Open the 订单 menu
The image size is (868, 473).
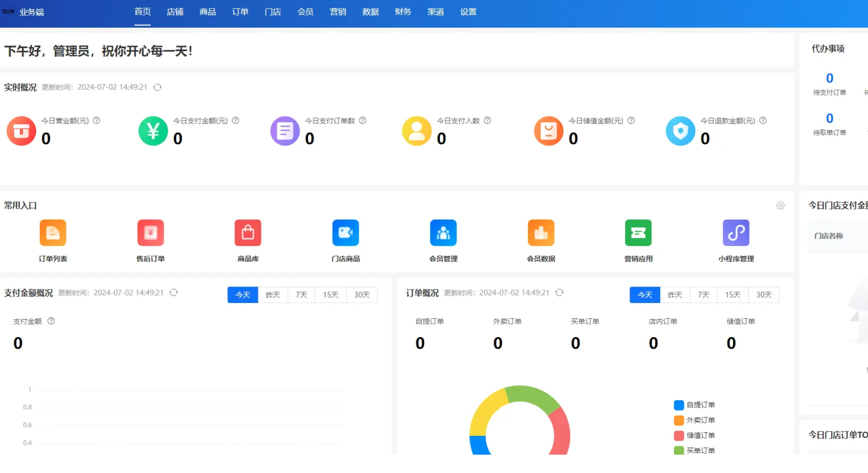click(240, 12)
